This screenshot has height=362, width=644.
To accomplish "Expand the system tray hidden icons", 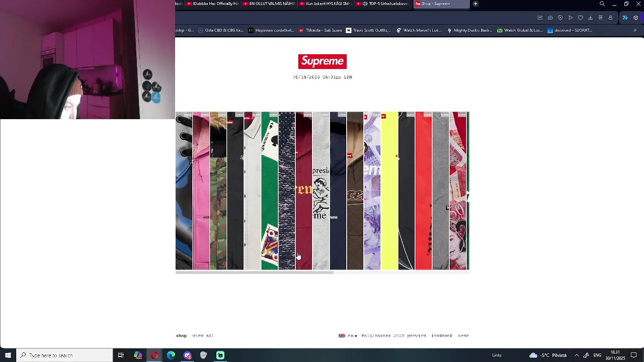I will pos(577,355).
